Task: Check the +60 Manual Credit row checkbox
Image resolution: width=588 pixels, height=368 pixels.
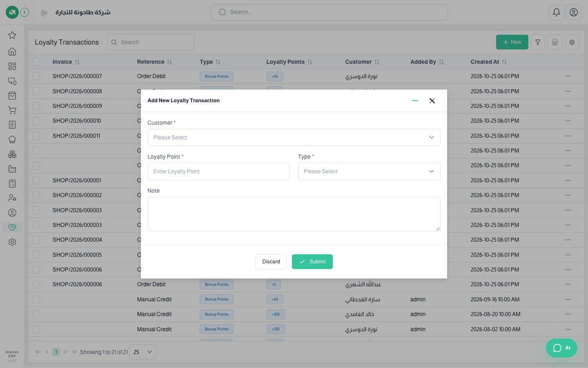Action: (36, 299)
